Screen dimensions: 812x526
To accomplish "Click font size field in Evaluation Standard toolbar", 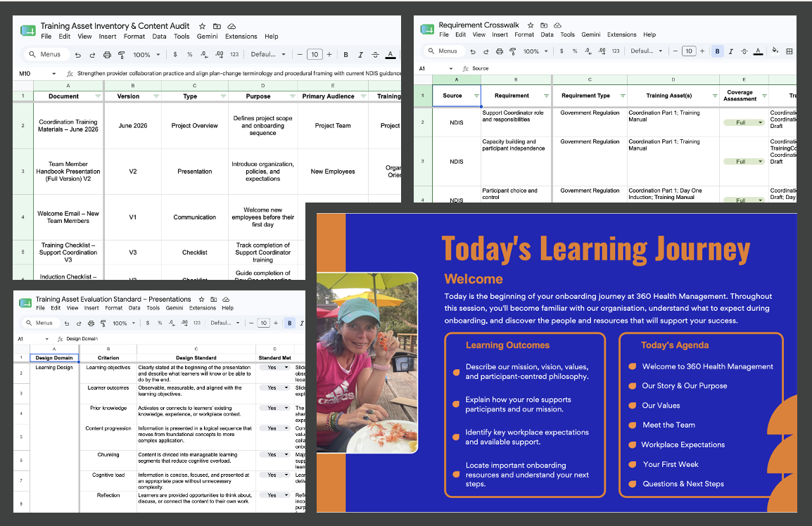I will pos(264,323).
